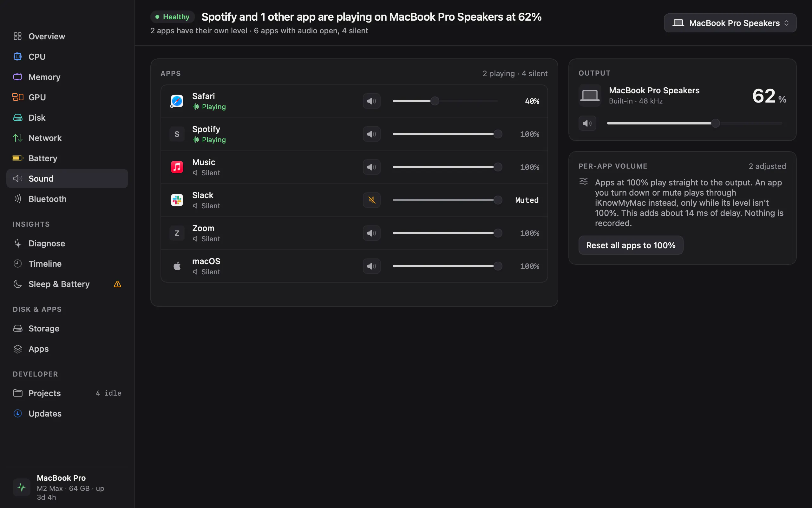Screen dimensions: 812x508
Task: Open the Overview section
Action: [67, 36]
